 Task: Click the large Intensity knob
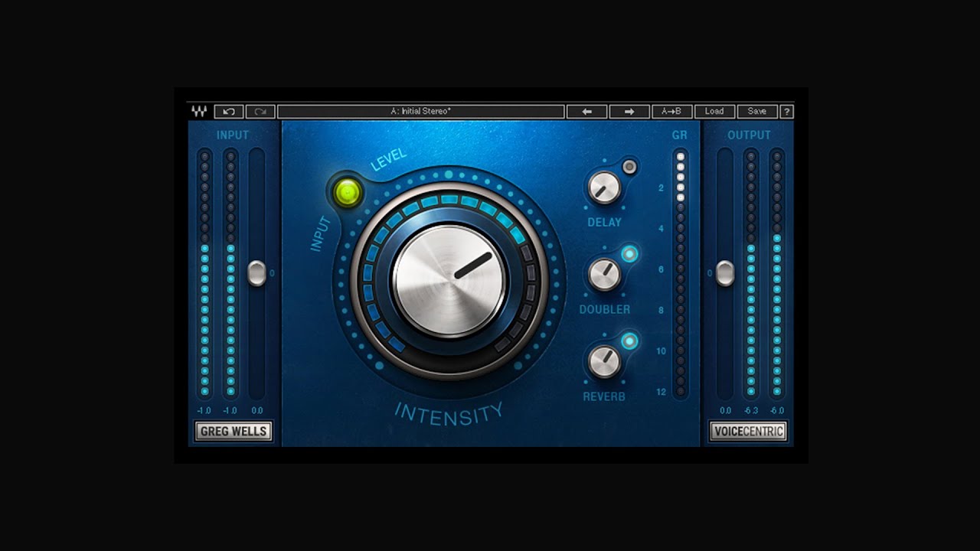(x=449, y=281)
